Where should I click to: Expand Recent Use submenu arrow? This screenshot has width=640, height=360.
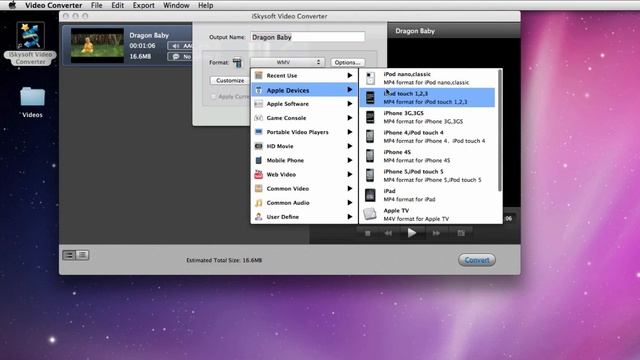(x=350, y=76)
